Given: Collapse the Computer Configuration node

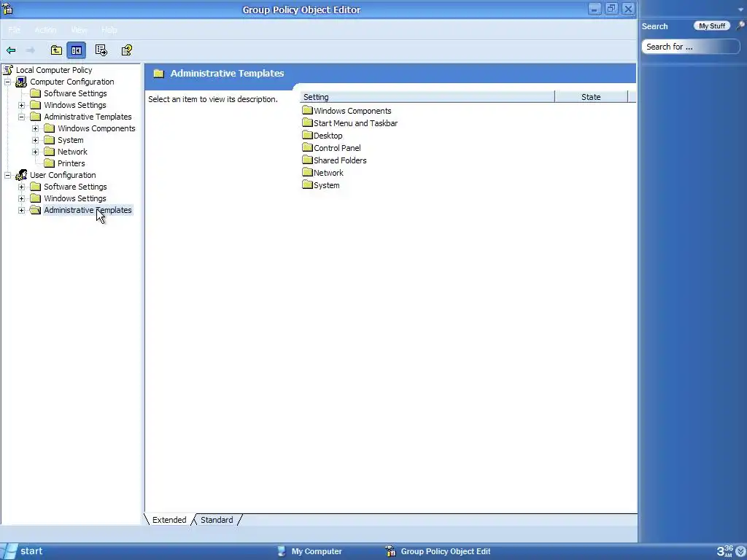Looking at the screenshot, I should point(7,82).
